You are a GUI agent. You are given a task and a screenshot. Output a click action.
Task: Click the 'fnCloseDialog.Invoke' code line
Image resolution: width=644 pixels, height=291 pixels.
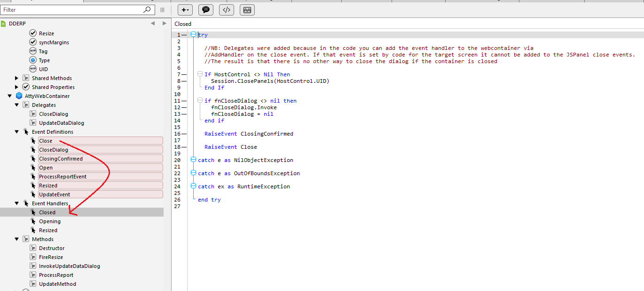pos(244,107)
